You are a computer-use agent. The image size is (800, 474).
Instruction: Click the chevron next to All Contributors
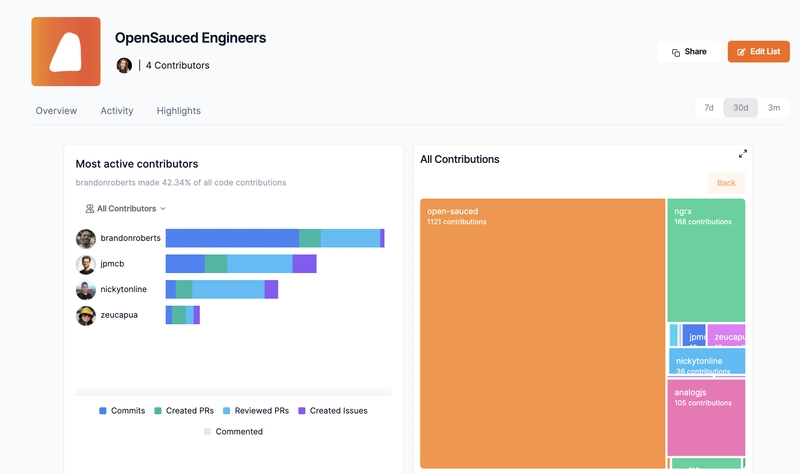163,209
